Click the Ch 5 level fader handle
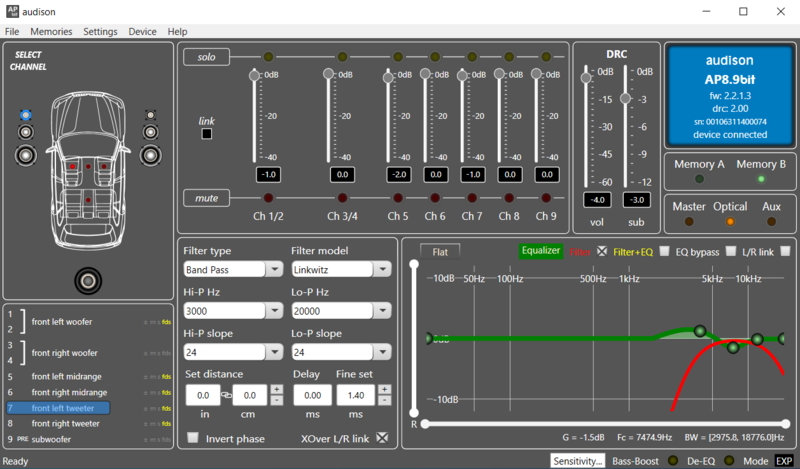 tap(388, 78)
